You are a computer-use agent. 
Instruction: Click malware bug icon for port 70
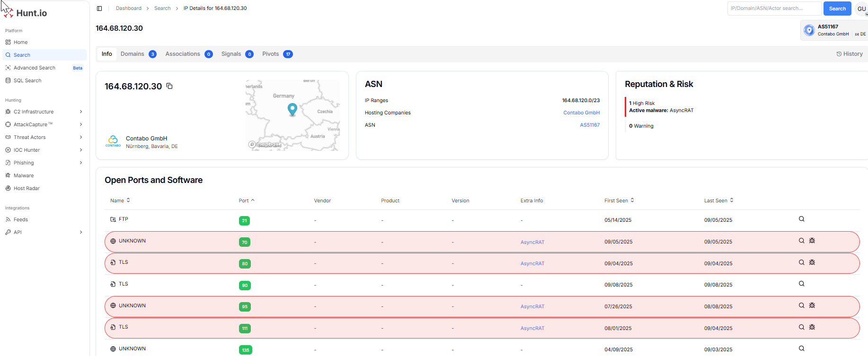[812, 241]
